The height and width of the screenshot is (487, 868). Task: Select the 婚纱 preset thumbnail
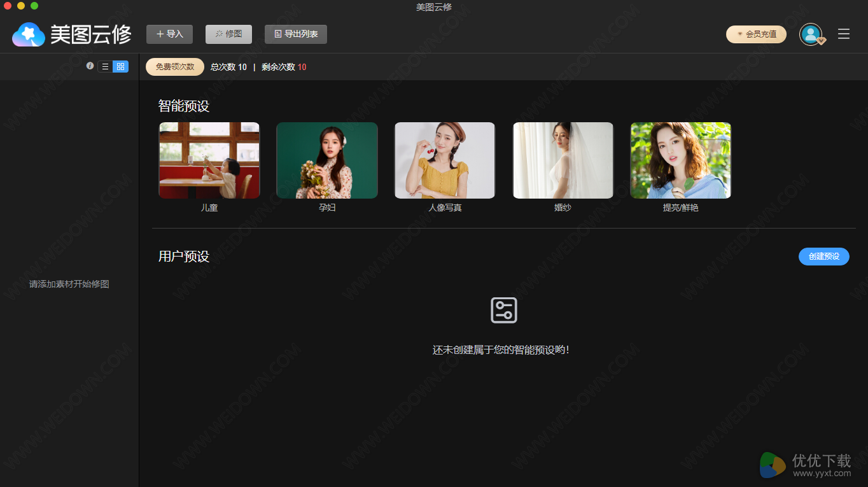(563, 160)
